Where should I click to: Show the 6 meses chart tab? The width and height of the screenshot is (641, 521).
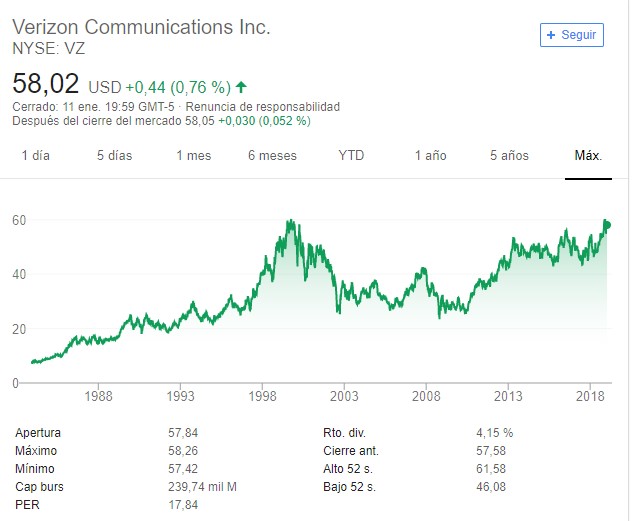(272, 155)
